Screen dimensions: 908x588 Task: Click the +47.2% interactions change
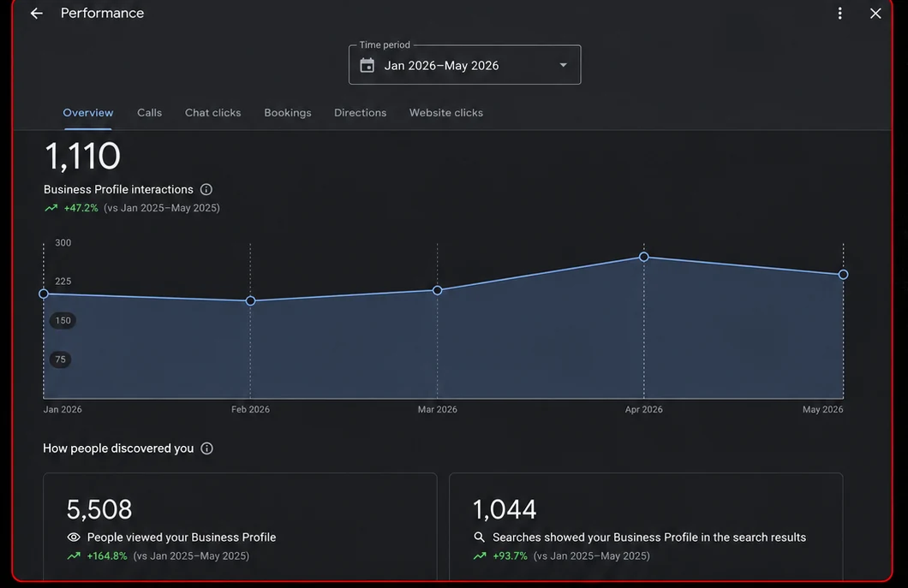point(81,208)
